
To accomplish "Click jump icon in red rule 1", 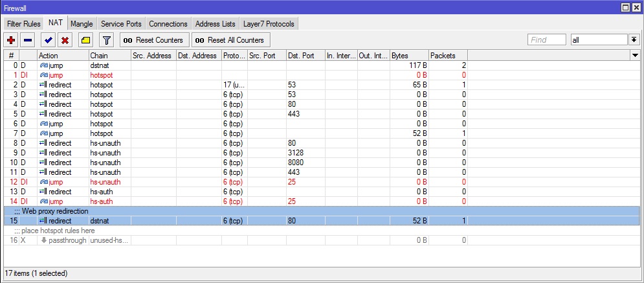I will [x=43, y=75].
